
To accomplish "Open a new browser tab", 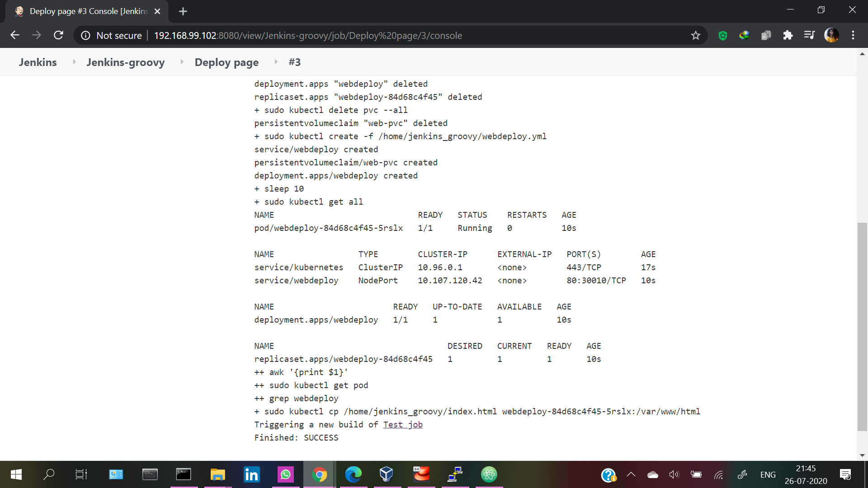I will click(183, 11).
